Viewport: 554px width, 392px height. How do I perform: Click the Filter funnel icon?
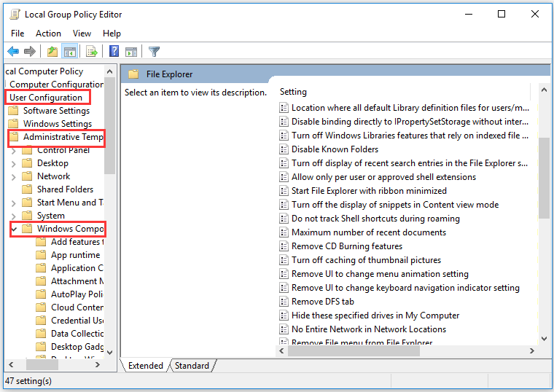pos(154,52)
